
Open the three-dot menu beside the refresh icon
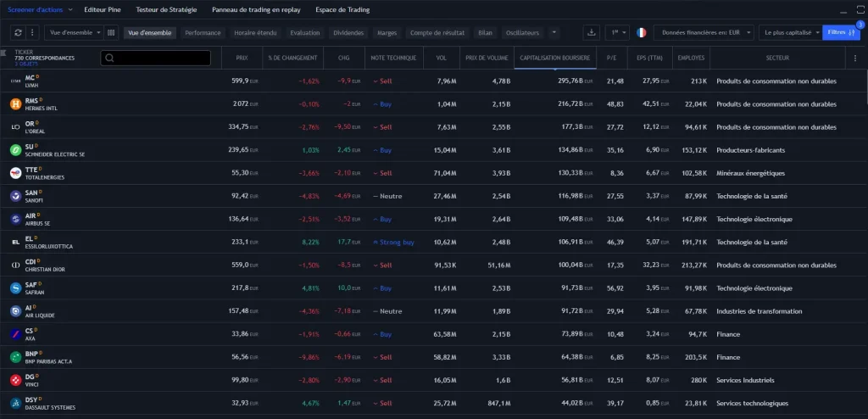click(x=32, y=33)
